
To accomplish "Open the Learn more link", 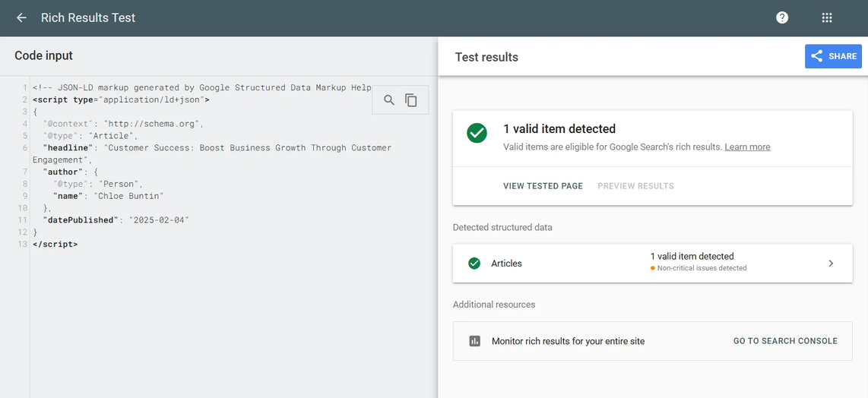I will (747, 147).
